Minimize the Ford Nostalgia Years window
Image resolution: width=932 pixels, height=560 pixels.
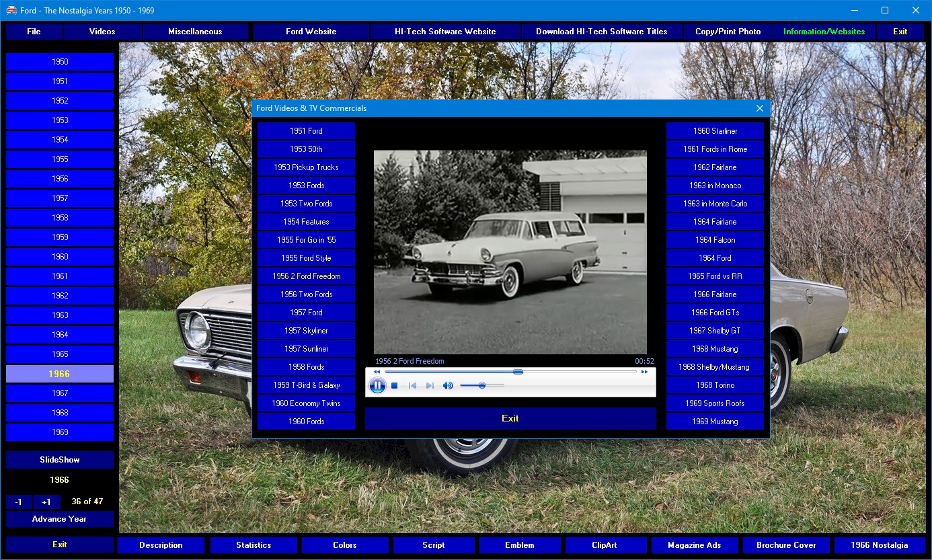[855, 10]
